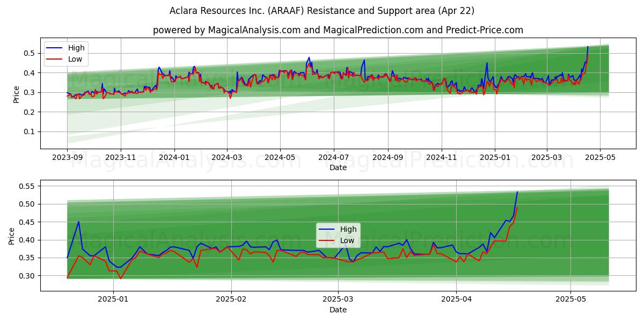Viewport: 644px width, 322px height.
Task: Click the '2024-03' date tick label
Action: [226, 158]
